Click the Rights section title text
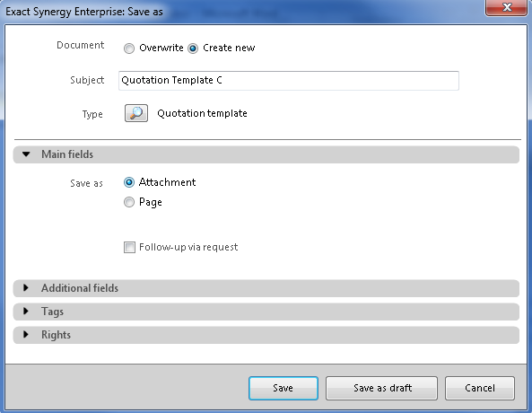This screenshot has height=413, width=532. (56, 335)
